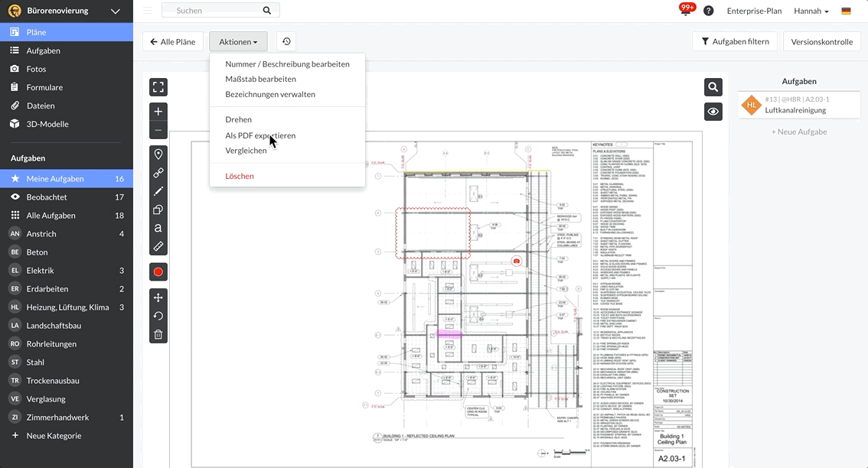Click the red camera photo marker on plan
Screen dimensions: 868x468
[x=517, y=261]
